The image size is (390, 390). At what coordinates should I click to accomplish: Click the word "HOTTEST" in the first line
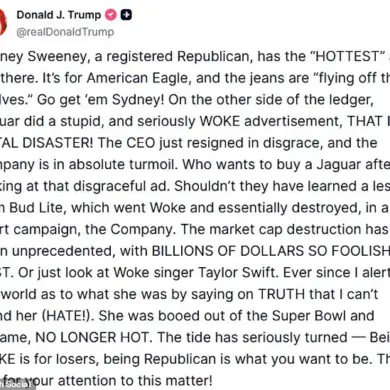[347, 56]
